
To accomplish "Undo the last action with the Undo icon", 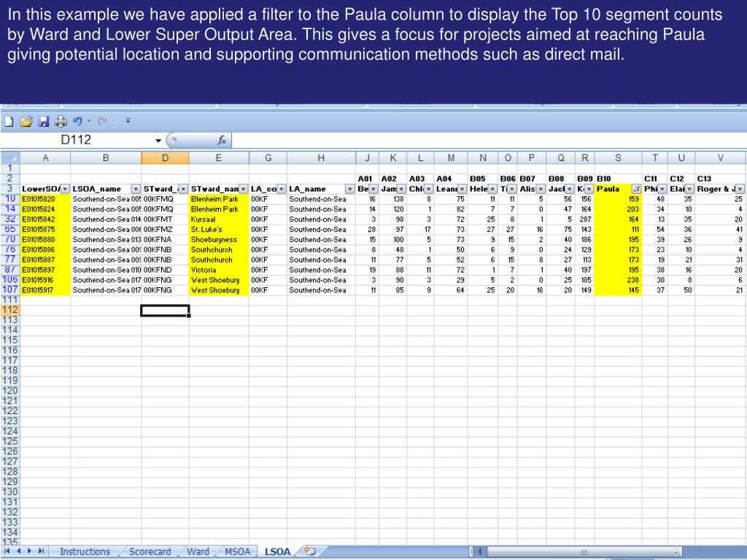I will pyautogui.click(x=77, y=122).
